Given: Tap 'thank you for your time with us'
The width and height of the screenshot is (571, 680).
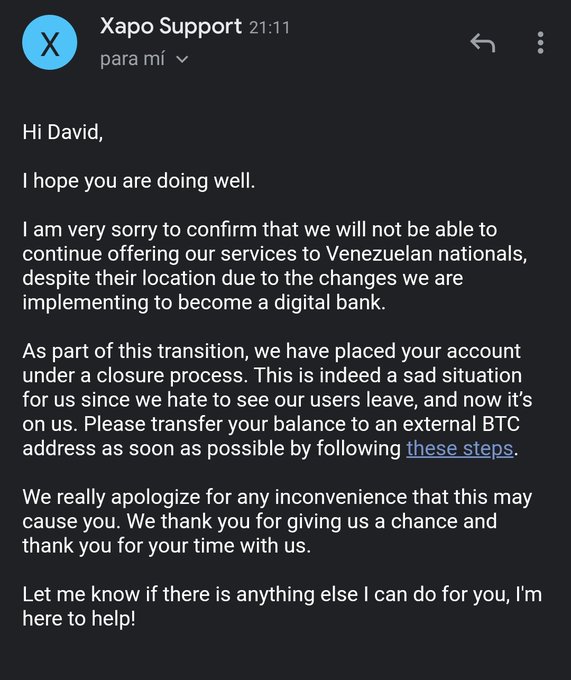Looking at the screenshot, I should click(x=166, y=546).
